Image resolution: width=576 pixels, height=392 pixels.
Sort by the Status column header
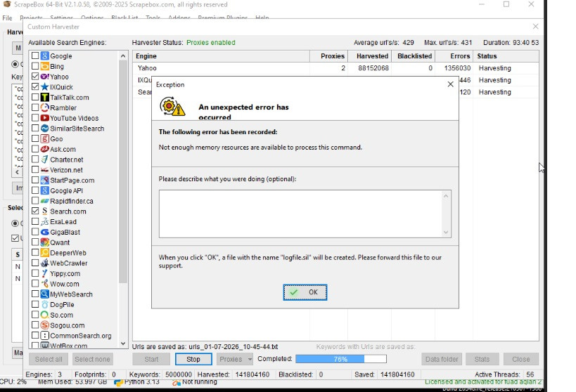point(506,56)
